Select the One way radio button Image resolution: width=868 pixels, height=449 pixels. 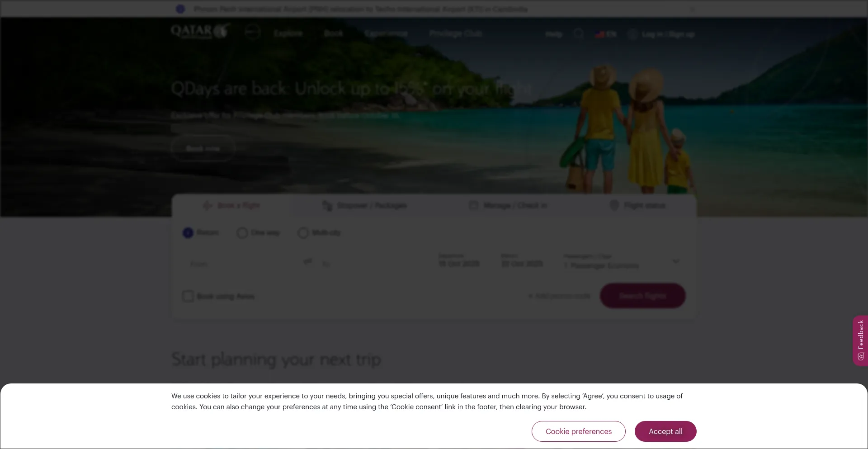242,233
